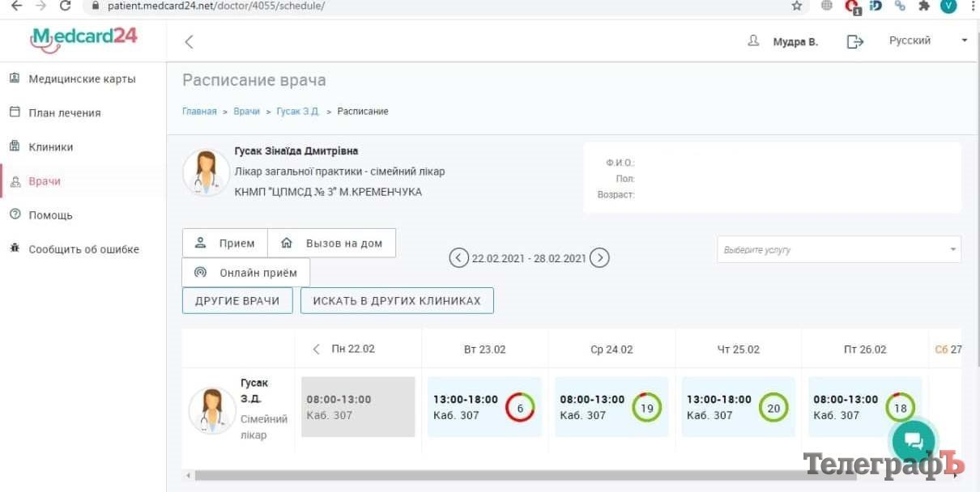Viewport: 980px width, 492px height.
Task: Expand the Выберите услугу service dropdown
Action: 838,250
